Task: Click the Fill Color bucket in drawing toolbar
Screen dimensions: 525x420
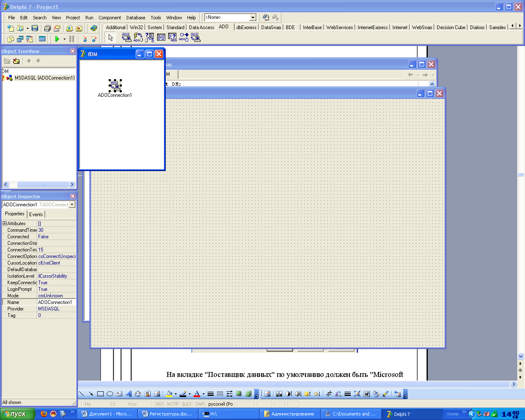Action: click(x=169, y=394)
